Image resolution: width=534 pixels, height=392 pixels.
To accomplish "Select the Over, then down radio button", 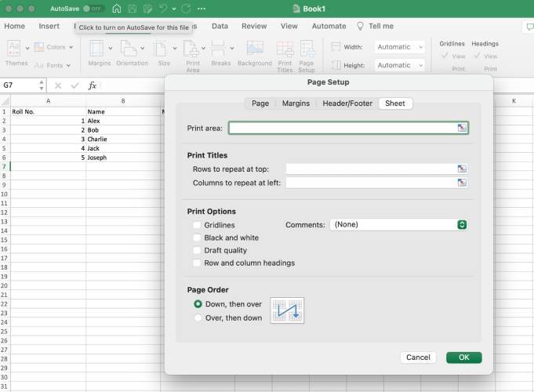I will tap(198, 318).
